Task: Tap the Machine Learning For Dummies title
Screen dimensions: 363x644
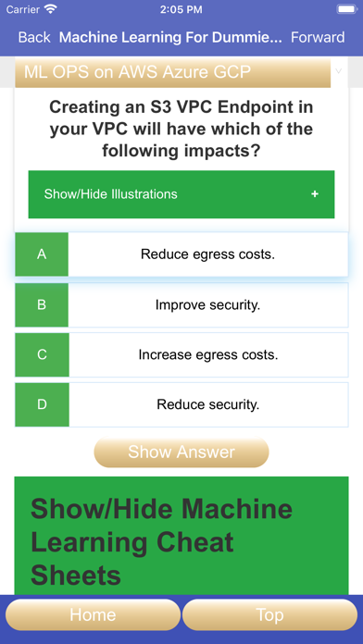Action: [170, 37]
